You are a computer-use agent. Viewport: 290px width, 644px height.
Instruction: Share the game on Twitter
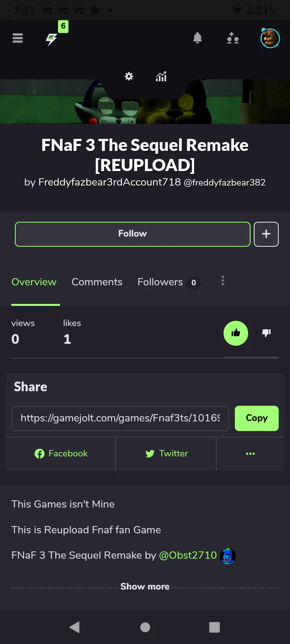tap(166, 454)
